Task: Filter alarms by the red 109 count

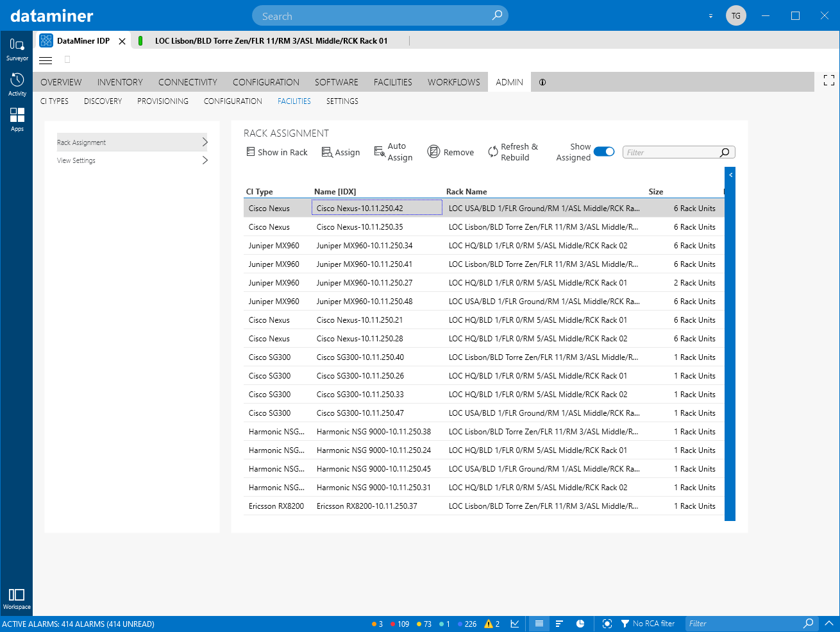Action: [399, 624]
